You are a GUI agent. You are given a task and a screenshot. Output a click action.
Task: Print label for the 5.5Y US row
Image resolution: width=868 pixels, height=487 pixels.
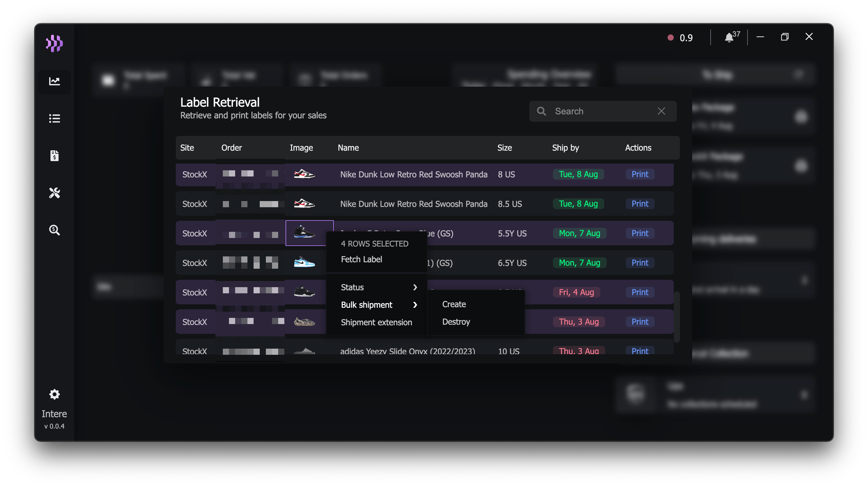[640, 233]
